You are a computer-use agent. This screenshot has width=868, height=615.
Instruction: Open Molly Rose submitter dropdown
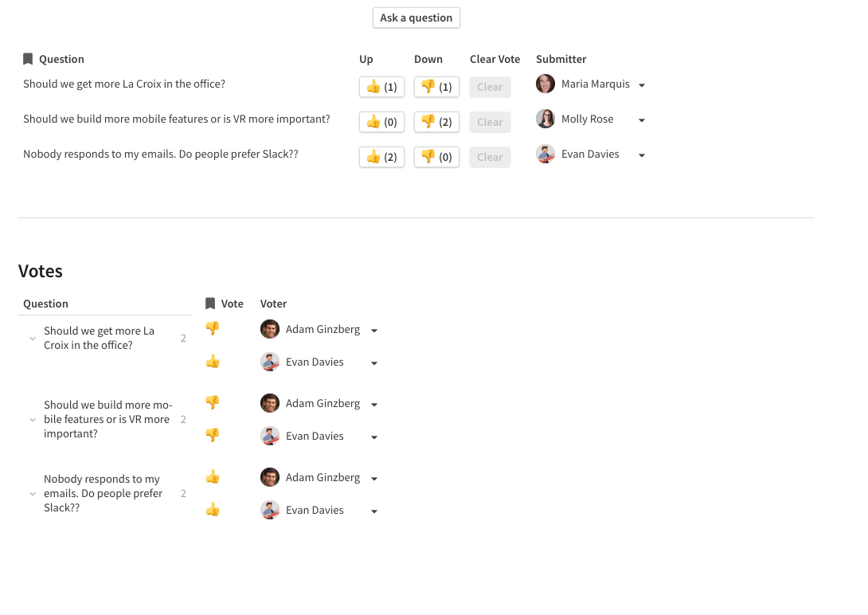(642, 120)
